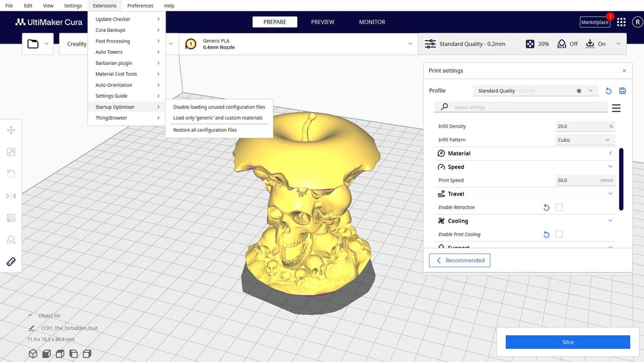Collapse the Object list chevron

[30, 316]
